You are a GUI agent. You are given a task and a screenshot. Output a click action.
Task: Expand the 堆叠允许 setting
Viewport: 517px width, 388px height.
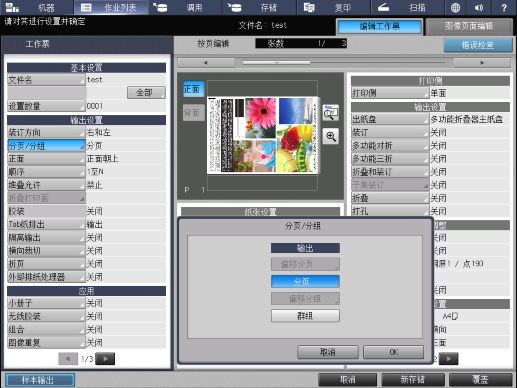(46, 185)
